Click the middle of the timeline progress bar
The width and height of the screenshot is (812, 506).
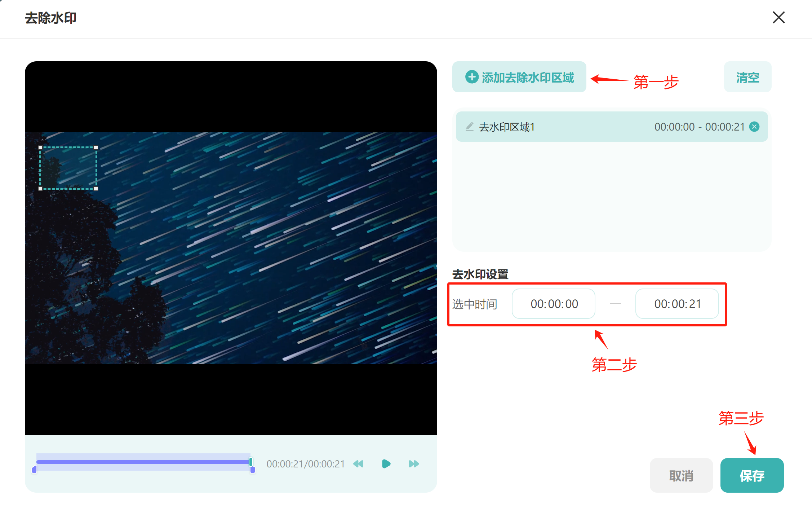tap(143, 462)
